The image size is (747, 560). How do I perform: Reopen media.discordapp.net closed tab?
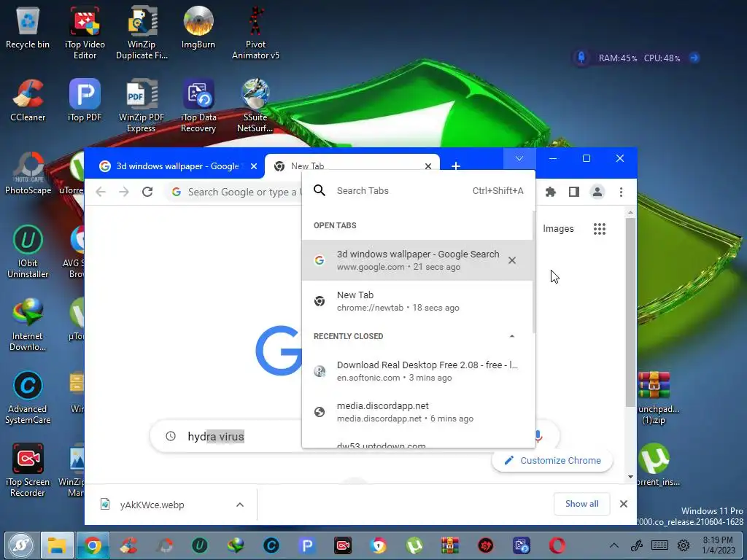point(417,412)
